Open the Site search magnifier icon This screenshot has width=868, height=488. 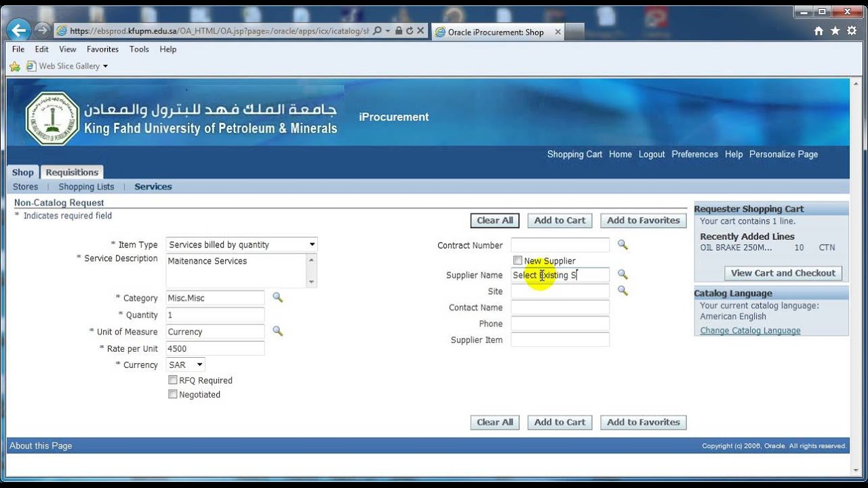(x=623, y=291)
